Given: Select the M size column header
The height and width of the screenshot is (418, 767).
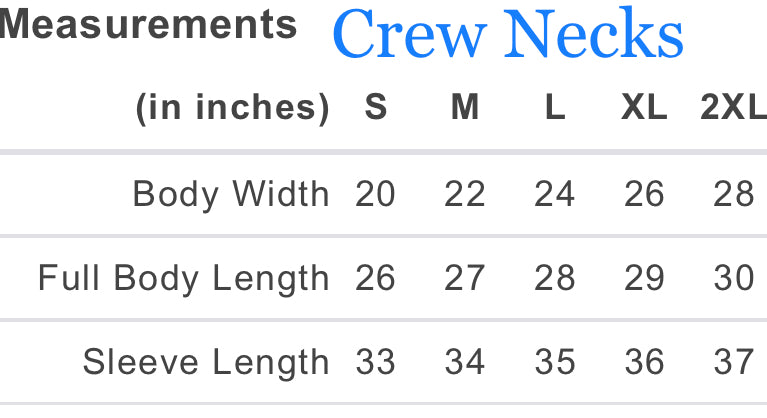Looking at the screenshot, I should 465,108.
